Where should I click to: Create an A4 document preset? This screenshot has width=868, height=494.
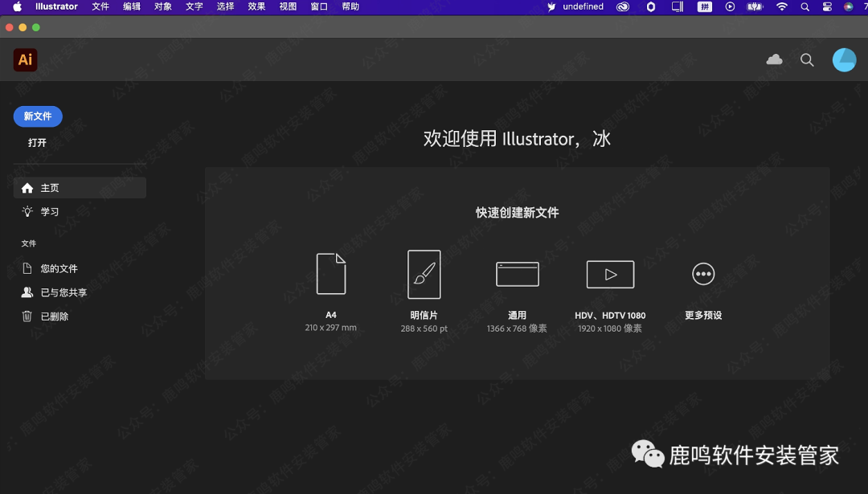[x=331, y=292]
